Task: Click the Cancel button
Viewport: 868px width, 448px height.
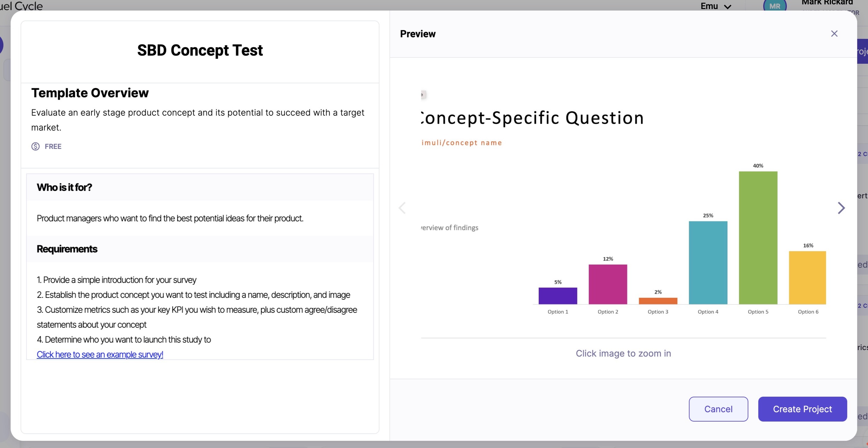Action: [718, 409]
